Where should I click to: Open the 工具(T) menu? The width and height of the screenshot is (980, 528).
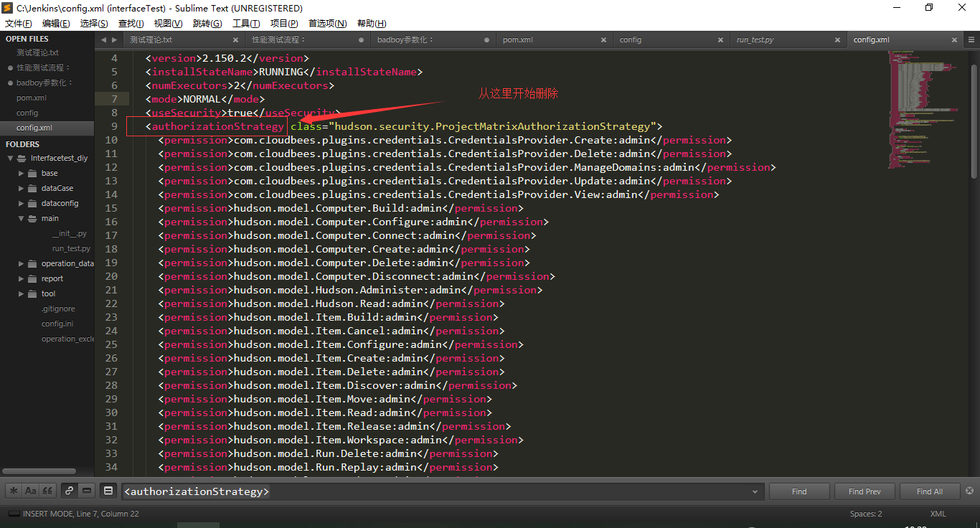click(x=246, y=24)
